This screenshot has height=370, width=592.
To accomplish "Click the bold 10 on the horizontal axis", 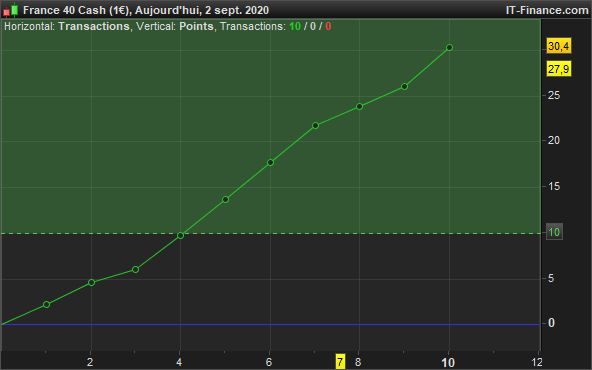I will 448,362.
